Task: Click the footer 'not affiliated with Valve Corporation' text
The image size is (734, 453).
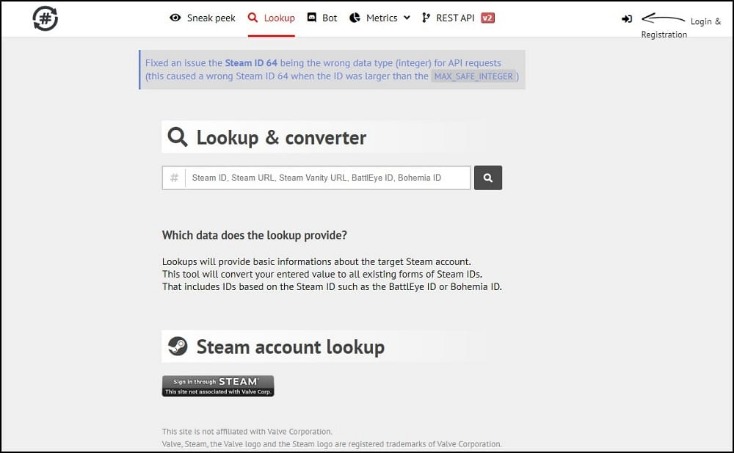Action: pos(247,431)
